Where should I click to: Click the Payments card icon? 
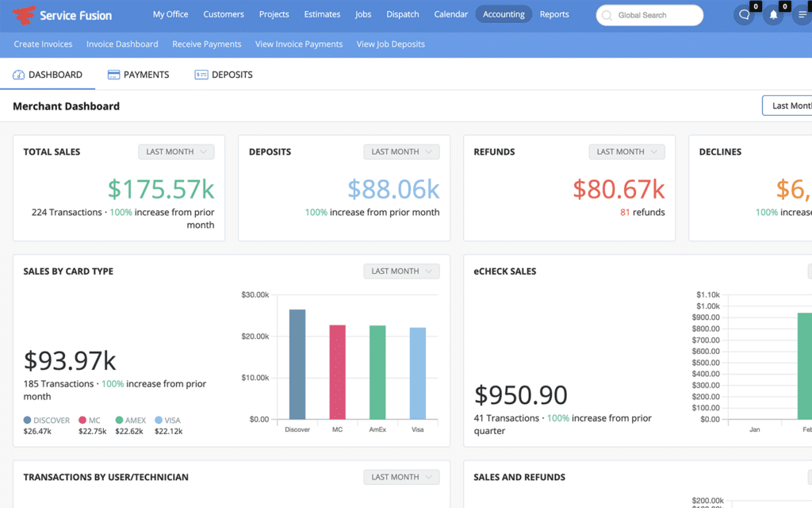113,75
